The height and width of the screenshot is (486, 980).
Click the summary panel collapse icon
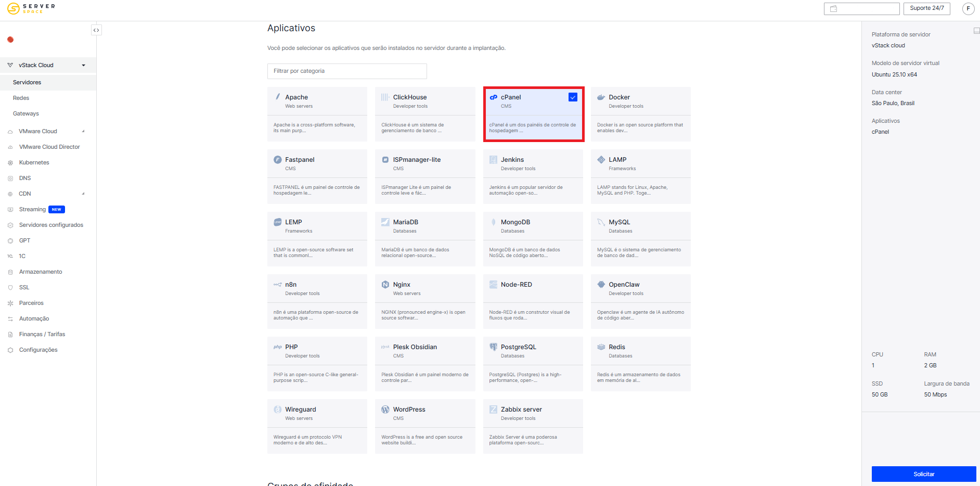pyautogui.click(x=976, y=31)
